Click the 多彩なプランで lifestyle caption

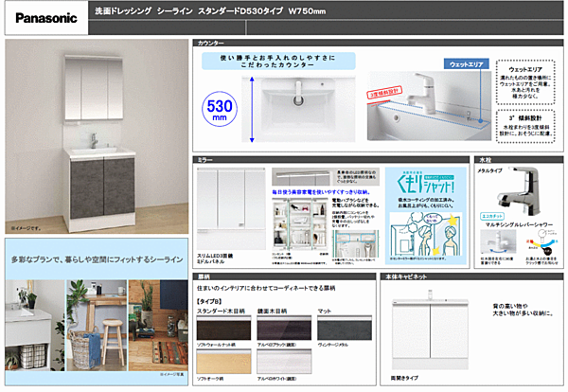click(x=97, y=259)
